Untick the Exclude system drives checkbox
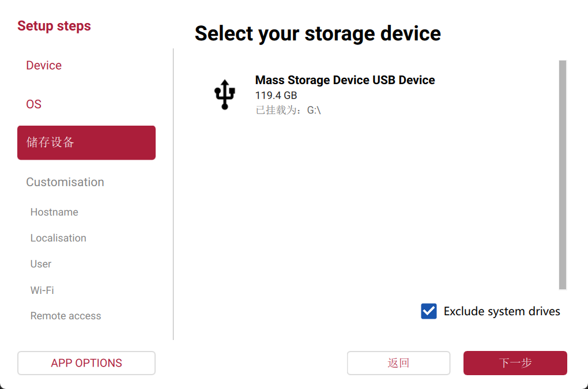 point(429,311)
